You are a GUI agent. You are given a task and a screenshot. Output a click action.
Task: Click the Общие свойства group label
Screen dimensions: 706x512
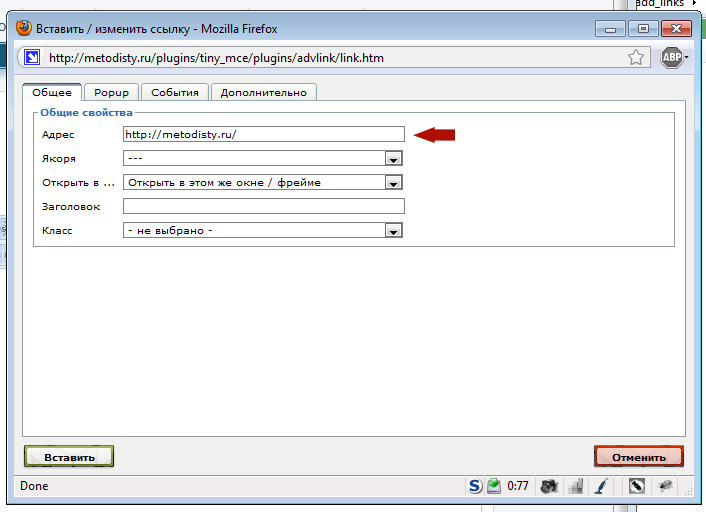point(86,113)
